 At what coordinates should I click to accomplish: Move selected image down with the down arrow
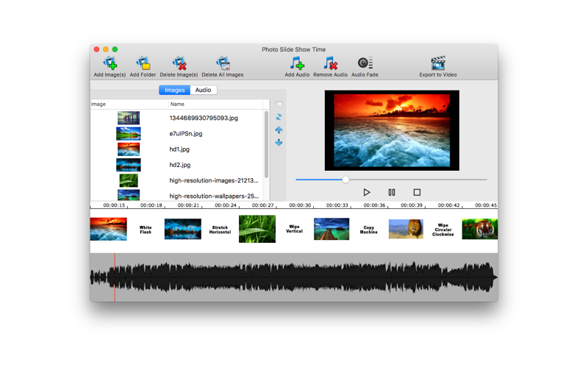(279, 142)
